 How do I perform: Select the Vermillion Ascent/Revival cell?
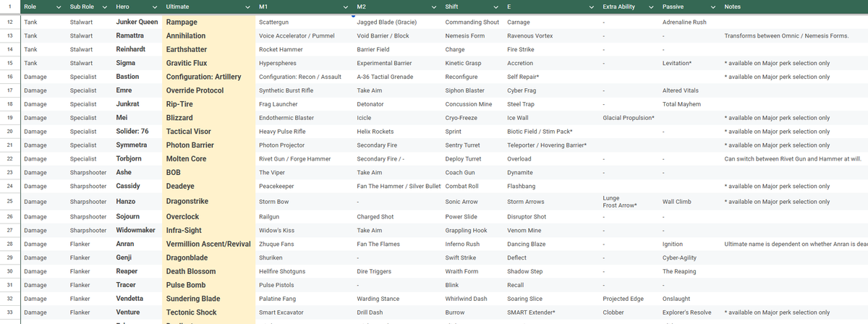pos(209,244)
